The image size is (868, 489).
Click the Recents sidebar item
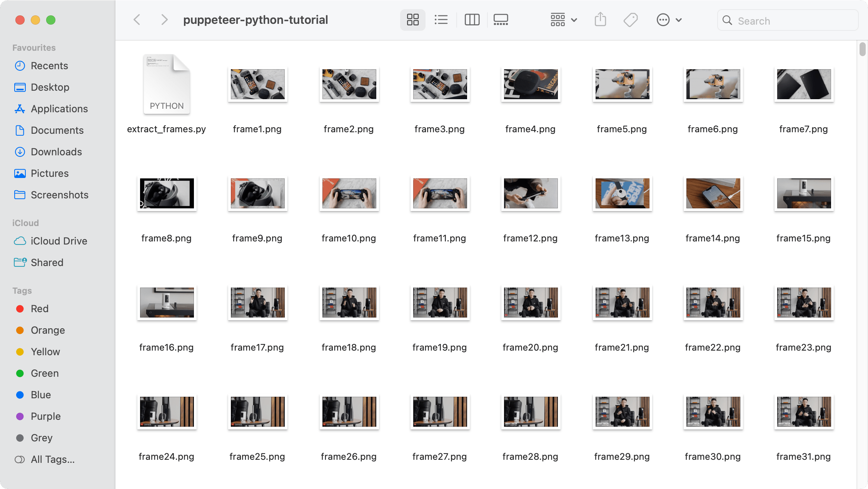pos(50,65)
